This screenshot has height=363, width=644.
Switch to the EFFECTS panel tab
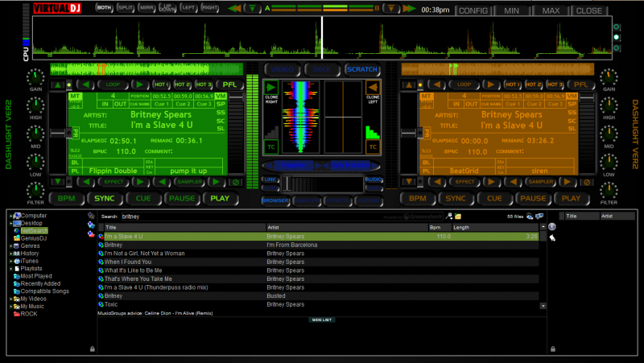point(337,200)
